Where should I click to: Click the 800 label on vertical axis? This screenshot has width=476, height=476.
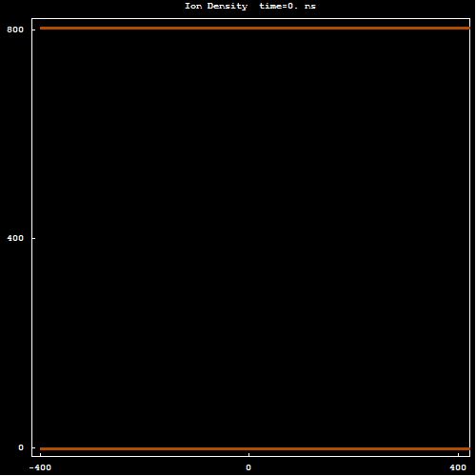click(x=15, y=30)
